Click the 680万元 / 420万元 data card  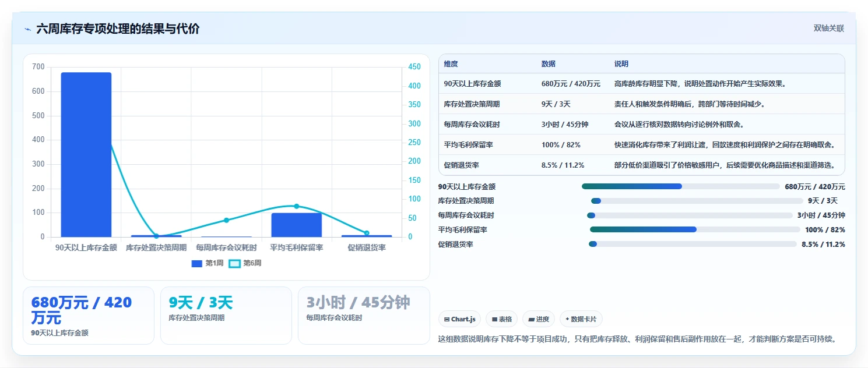coord(89,316)
